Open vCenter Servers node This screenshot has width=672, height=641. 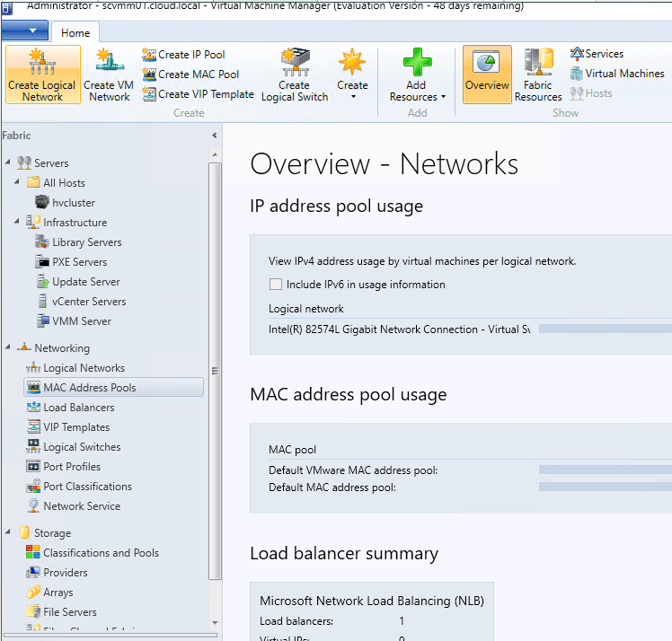point(81,301)
